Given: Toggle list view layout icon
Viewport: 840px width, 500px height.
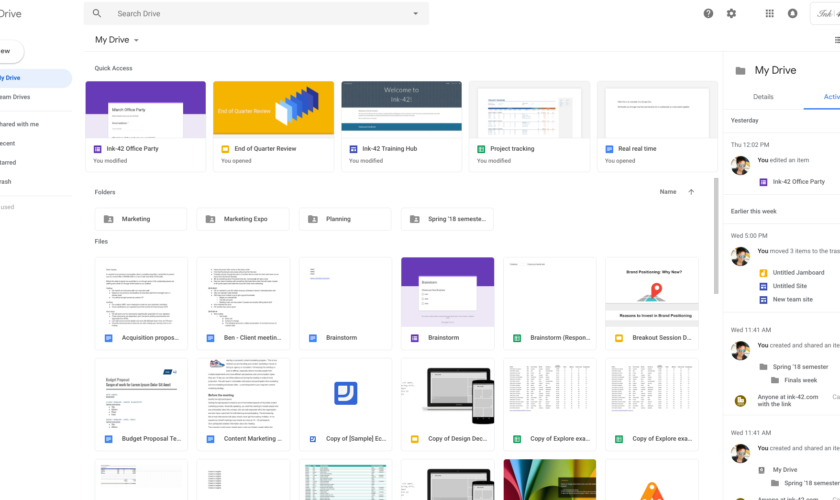Looking at the screenshot, I should point(836,40).
